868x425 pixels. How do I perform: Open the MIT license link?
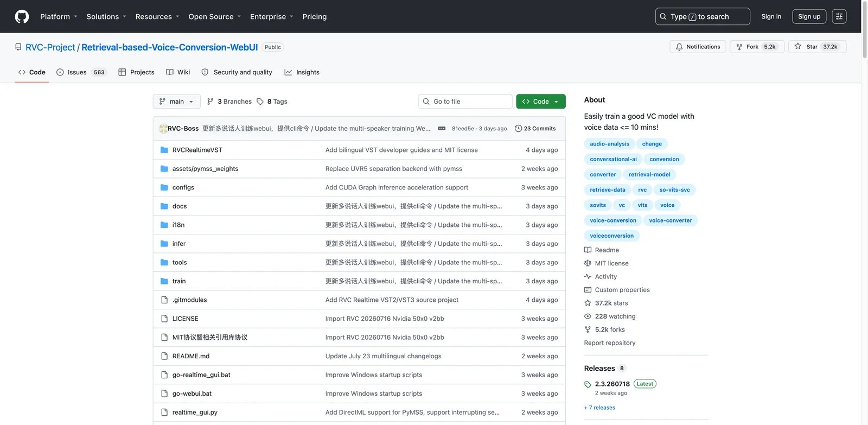[607, 263]
